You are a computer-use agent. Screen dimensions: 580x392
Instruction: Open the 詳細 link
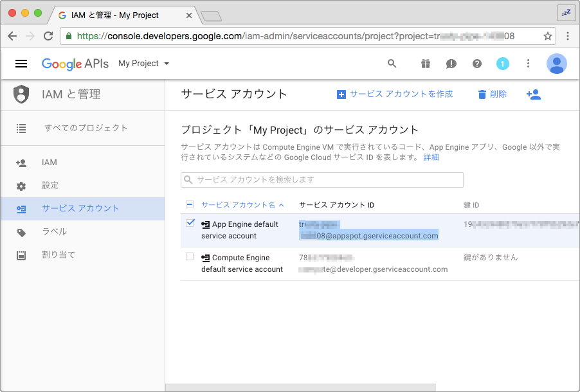click(431, 157)
